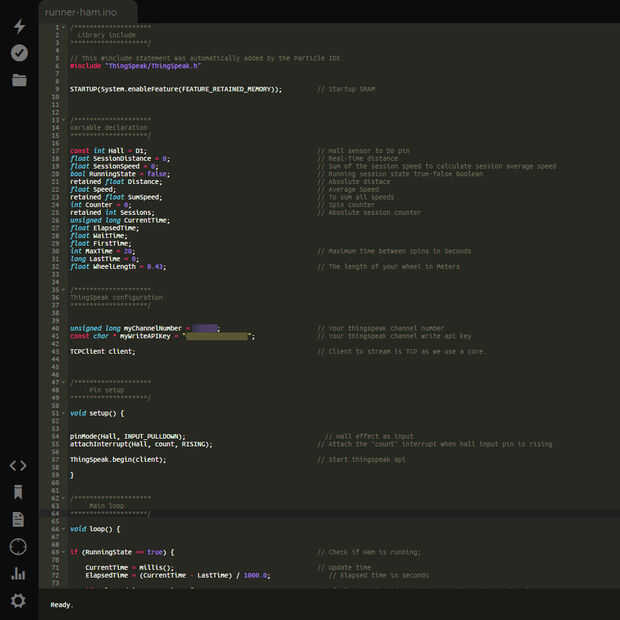The height and width of the screenshot is (620, 620).
Task: Open Settings with the gear icon
Action: tap(18, 601)
